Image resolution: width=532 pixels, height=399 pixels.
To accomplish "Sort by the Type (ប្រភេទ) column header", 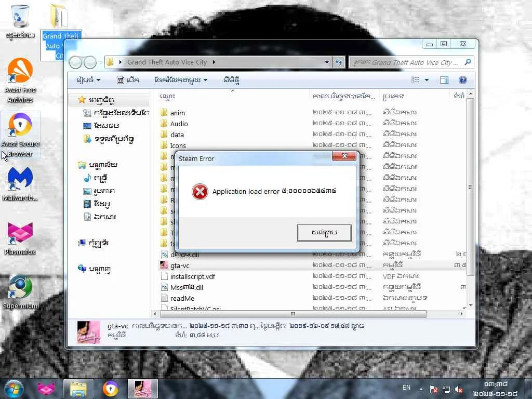I will coord(414,96).
